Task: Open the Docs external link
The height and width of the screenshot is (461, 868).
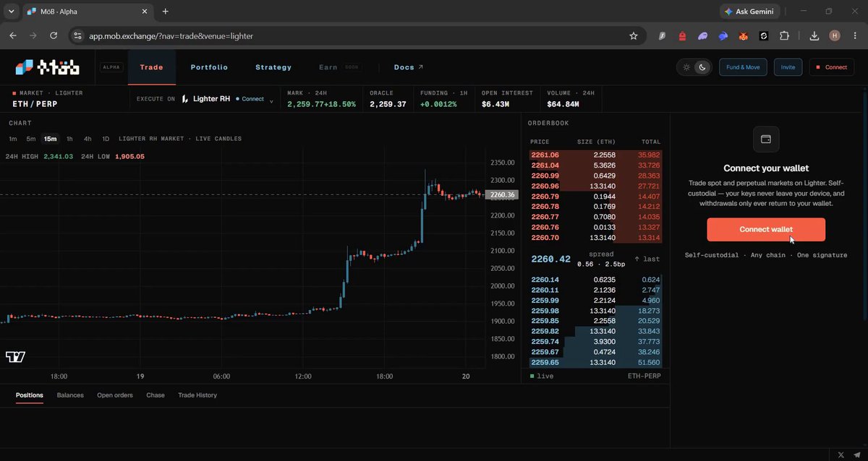Action: [409, 67]
